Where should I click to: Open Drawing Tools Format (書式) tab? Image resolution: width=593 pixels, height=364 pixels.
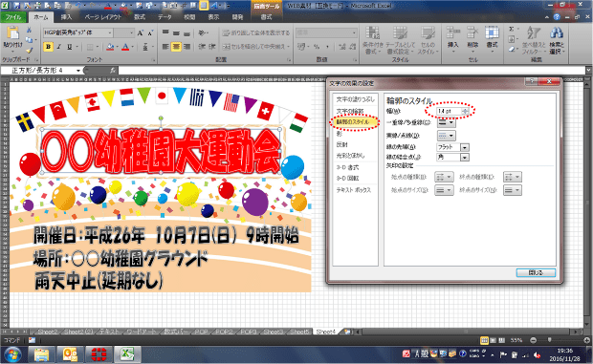click(x=266, y=17)
